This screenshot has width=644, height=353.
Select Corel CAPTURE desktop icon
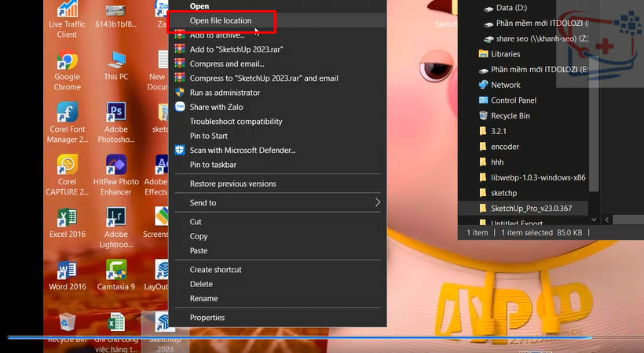(67, 166)
